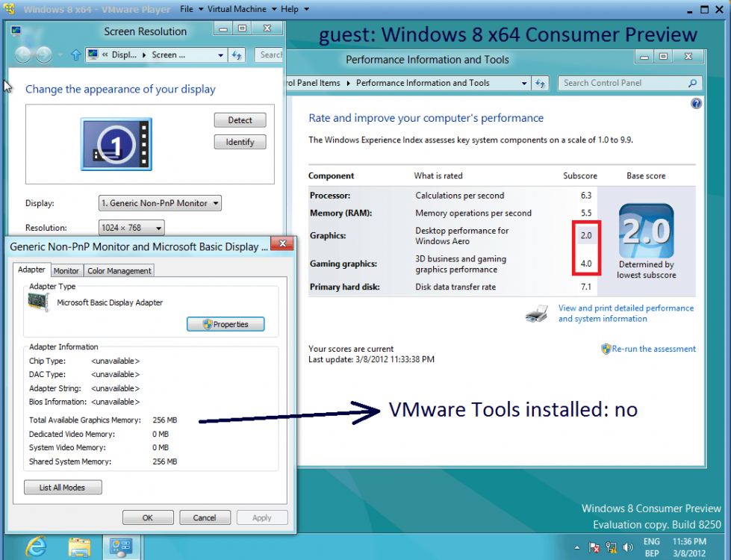This screenshot has width=731, height=560.
Task: Click the Primary hard disk subscore 7.1
Action: point(586,287)
